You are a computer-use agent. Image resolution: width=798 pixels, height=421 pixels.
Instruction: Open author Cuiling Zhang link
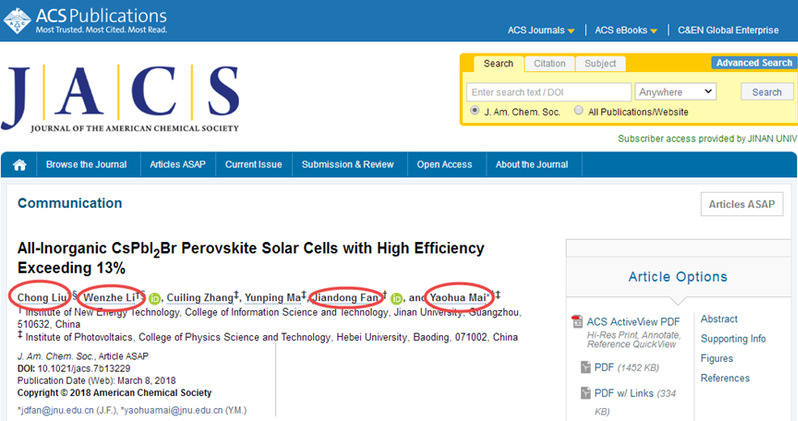pos(200,298)
